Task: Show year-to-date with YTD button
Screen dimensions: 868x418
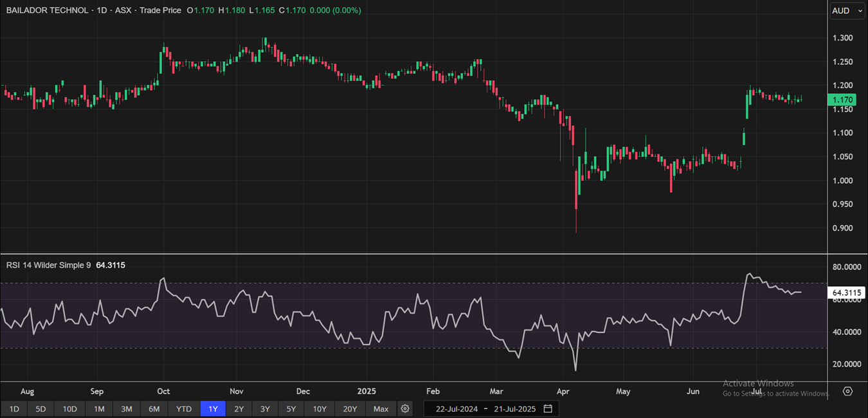Action: coord(184,409)
